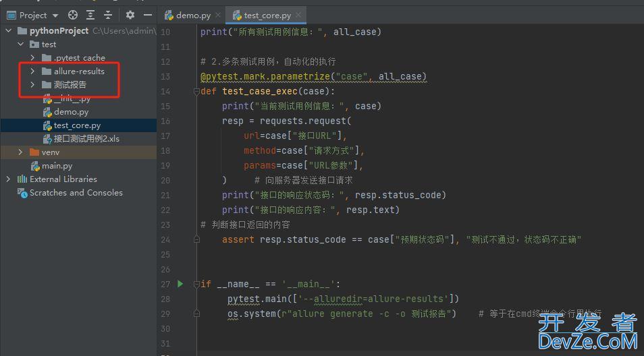The height and width of the screenshot is (356, 644).
Task: Click requests.request call on line 16
Action: (x=303, y=121)
